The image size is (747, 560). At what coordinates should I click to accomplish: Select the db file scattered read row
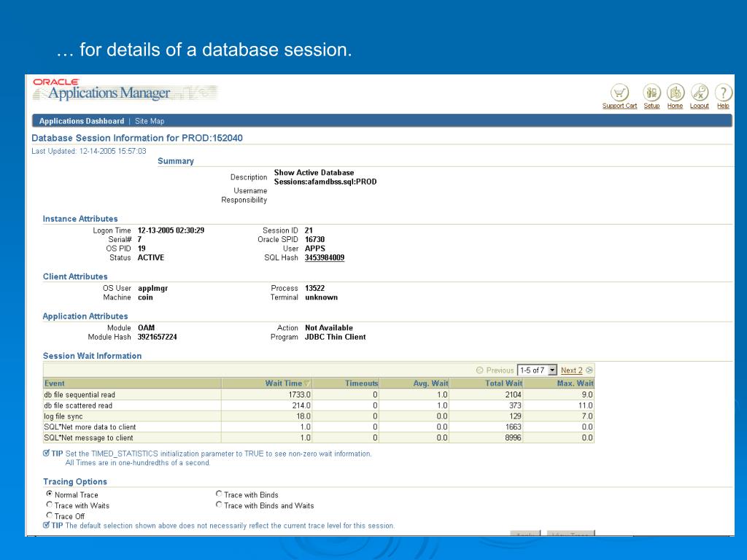click(318, 405)
